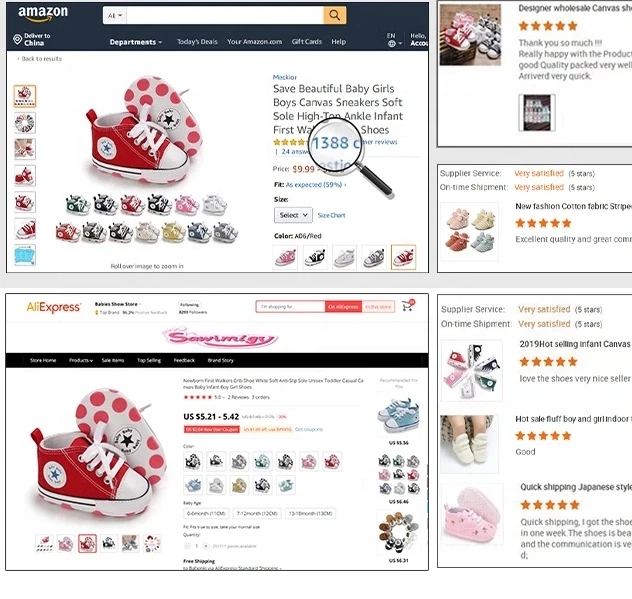Open Today's Deals in Amazon navigation
The image size is (632, 599).
197,42
